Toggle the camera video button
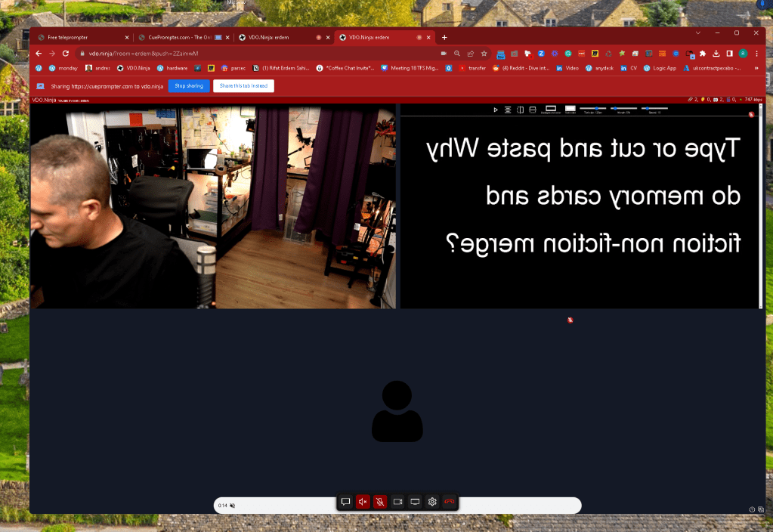Screen dimensions: 773x532 397,502
